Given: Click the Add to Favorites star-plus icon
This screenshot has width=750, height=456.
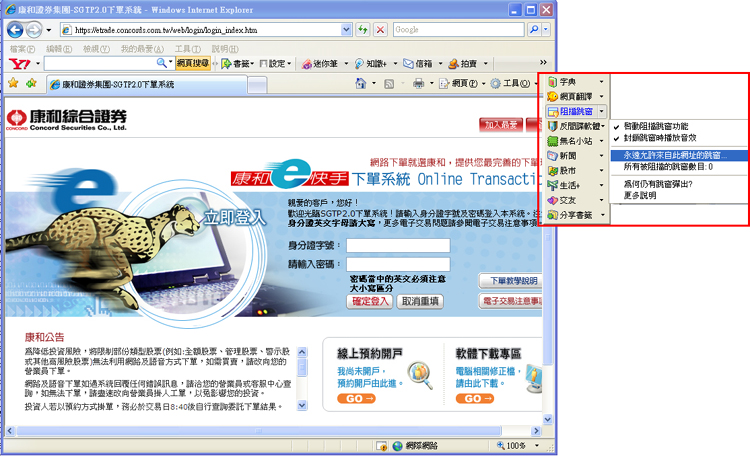Looking at the screenshot, I should [31, 83].
